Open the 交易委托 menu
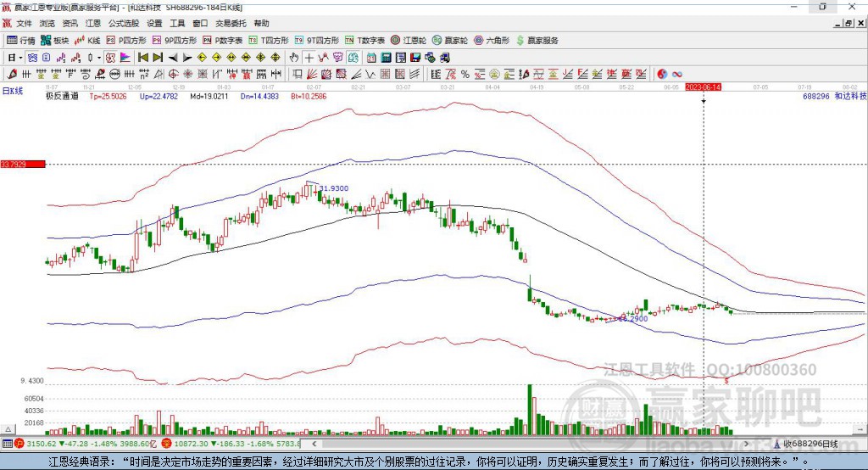 coord(231,23)
